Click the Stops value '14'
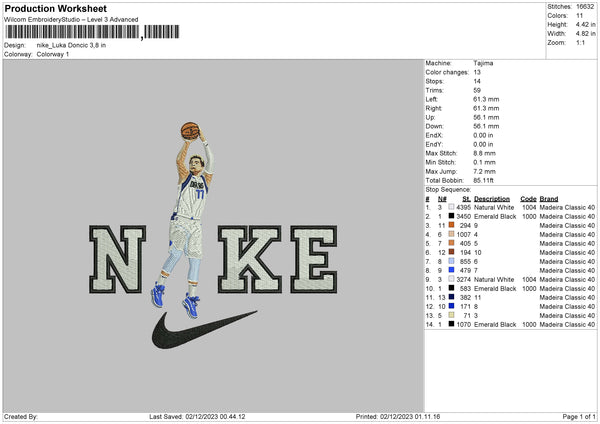The width and height of the screenshot is (600, 424). pyautogui.click(x=477, y=81)
